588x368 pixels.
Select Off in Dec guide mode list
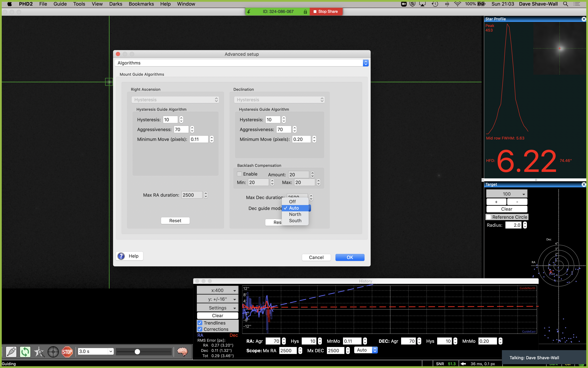point(295,202)
